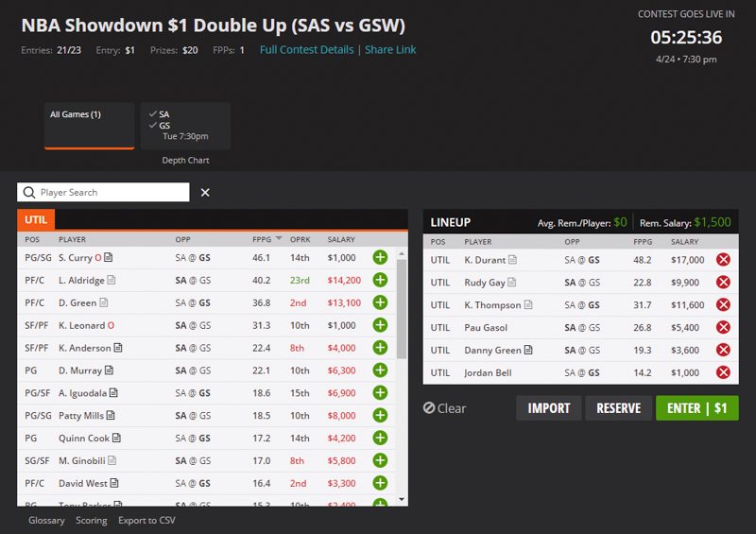This screenshot has height=534, width=756.
Task: Click the IMPORT button
Action: [549, 408]
